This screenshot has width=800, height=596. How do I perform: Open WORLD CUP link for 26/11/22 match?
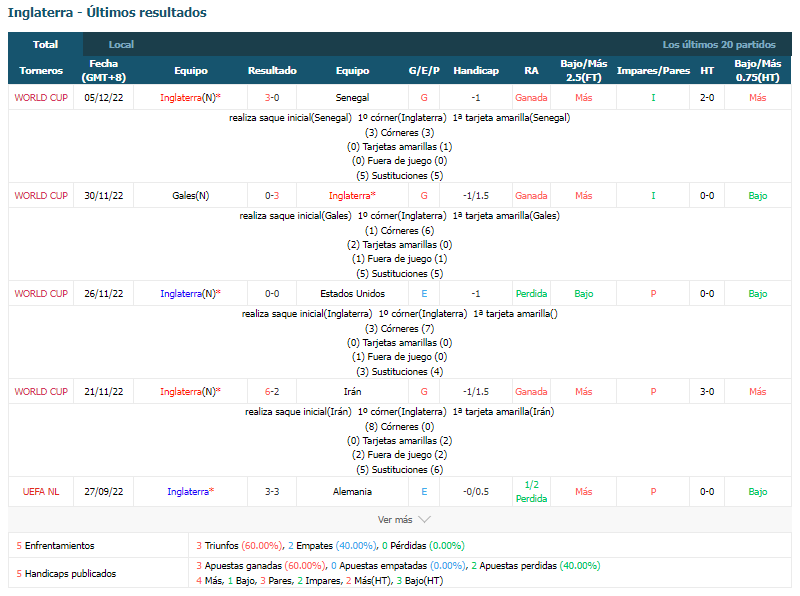click(41, 293)
